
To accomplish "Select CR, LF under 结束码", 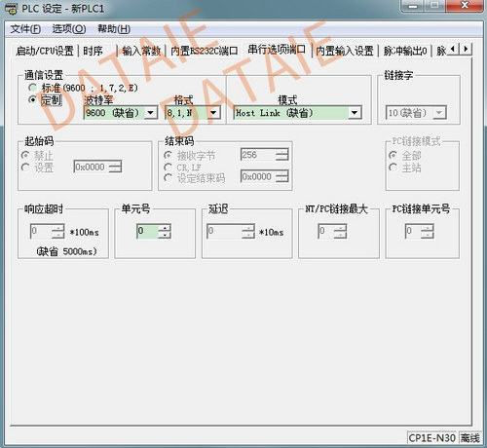I will (x=182, y=168).
